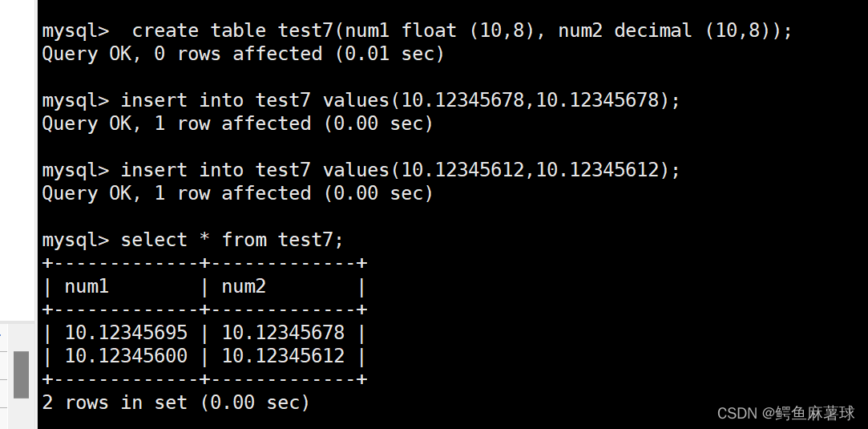The height and width of the screenshot is (429, 868).
Task: Click the num1 value 10.12345695
Action: click(x=126, y=333)
